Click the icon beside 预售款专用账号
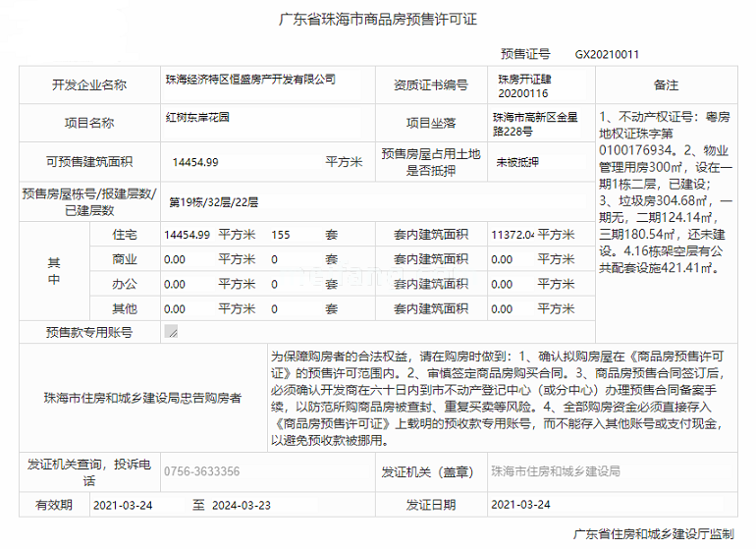This screenshot has height=549, width=756. click(x=172, y=332)
